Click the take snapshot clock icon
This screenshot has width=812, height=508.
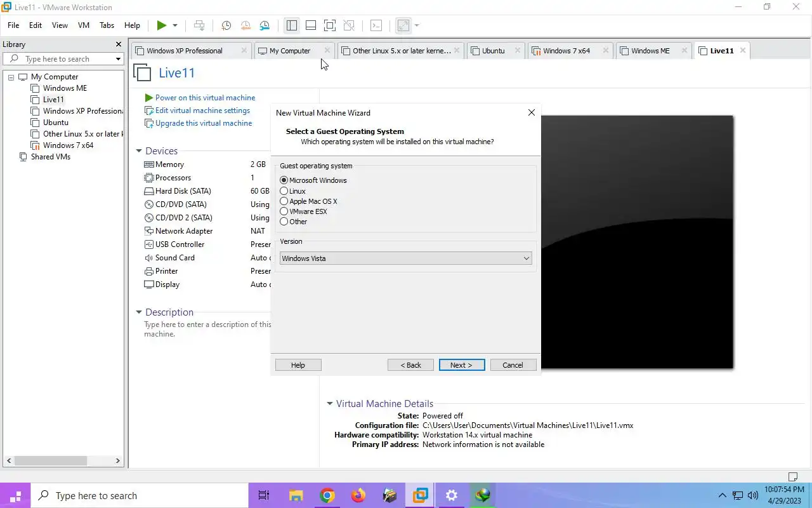coord(226,25)
